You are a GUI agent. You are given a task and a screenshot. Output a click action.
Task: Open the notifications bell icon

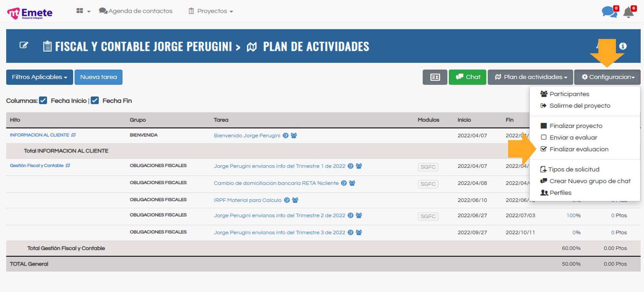[629, 12]
